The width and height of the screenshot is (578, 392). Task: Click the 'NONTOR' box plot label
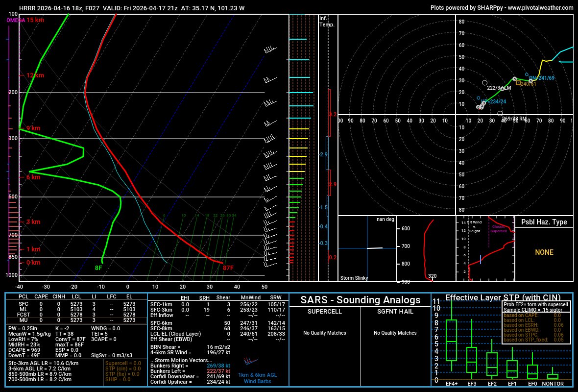(x=553, y=384)
